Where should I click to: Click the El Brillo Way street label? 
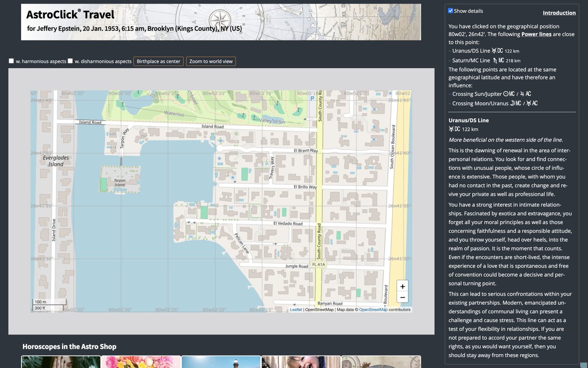coord(305,187)
